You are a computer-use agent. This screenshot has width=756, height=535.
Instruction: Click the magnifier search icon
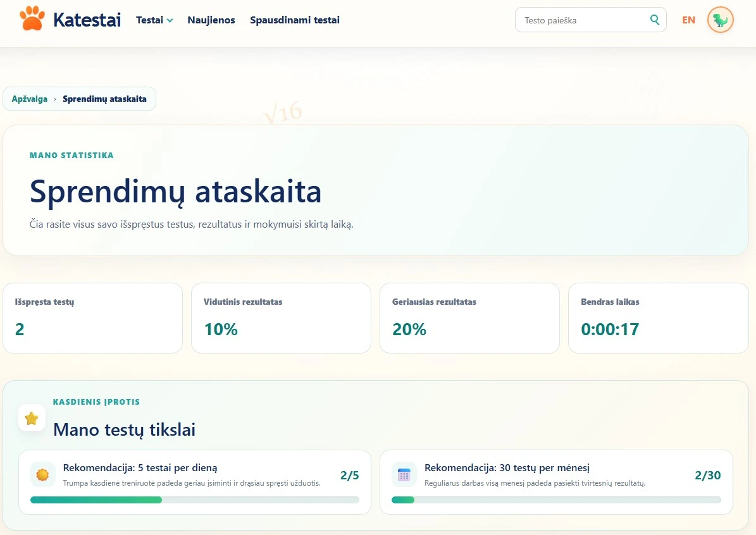pos(654,20)
